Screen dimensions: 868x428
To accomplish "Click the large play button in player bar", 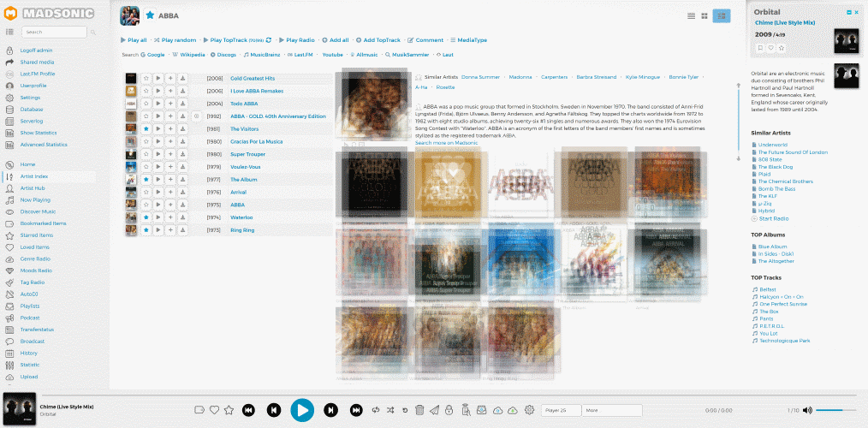I will coord(301,410).
